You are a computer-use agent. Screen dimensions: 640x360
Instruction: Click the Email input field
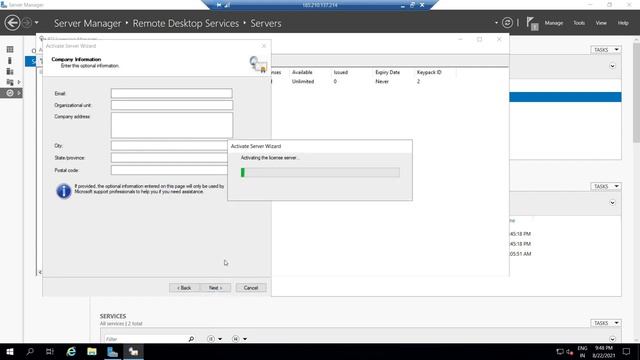click(x=171, y=93)
